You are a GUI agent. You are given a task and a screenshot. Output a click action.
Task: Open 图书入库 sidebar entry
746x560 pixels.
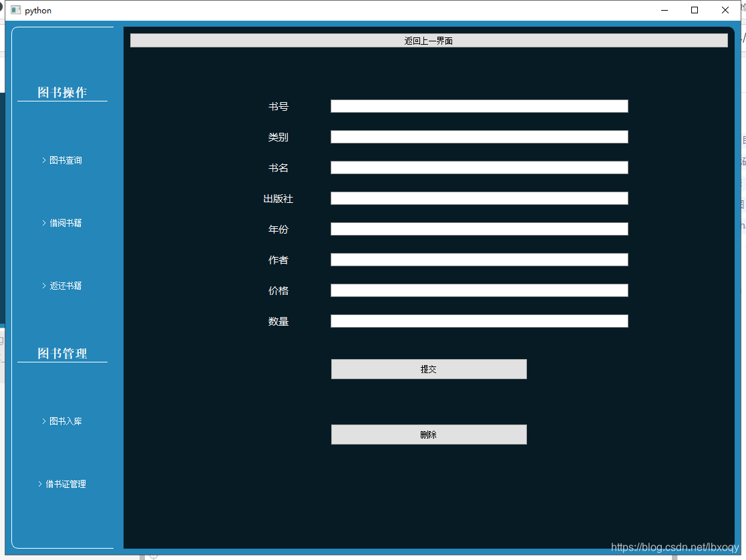click(x=62, y=421)
